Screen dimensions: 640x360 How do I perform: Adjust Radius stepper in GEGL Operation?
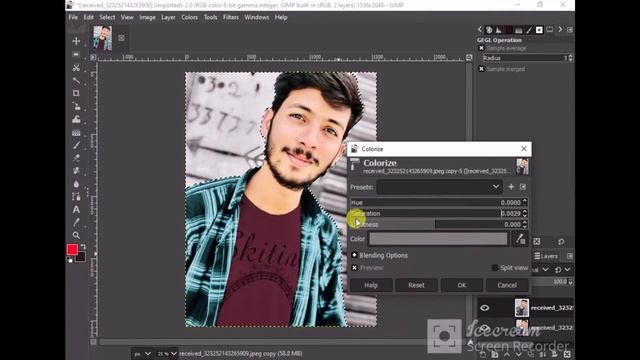(x=570, y=58)
